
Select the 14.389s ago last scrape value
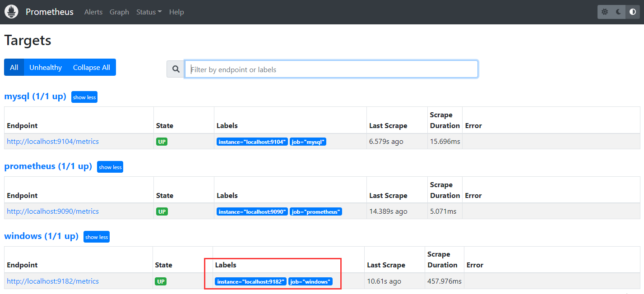(388, 211)
